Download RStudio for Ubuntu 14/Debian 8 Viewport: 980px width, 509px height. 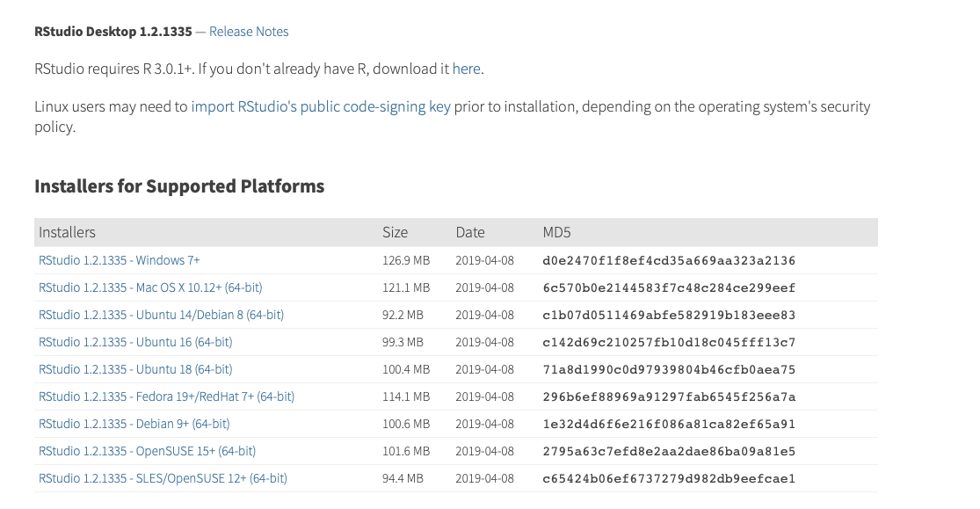161,315
